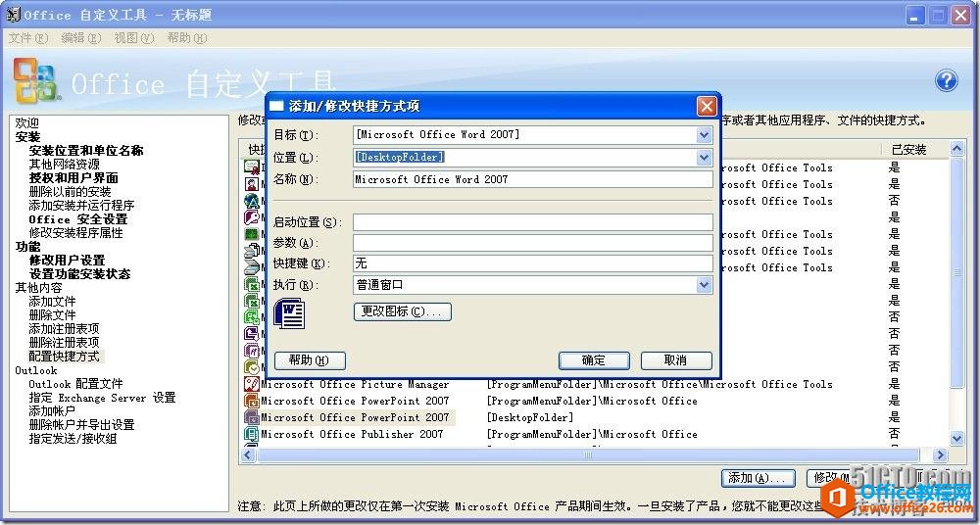Click the 安装 heading in the tree
Screen dimensions: 980x525
point(27,137)
